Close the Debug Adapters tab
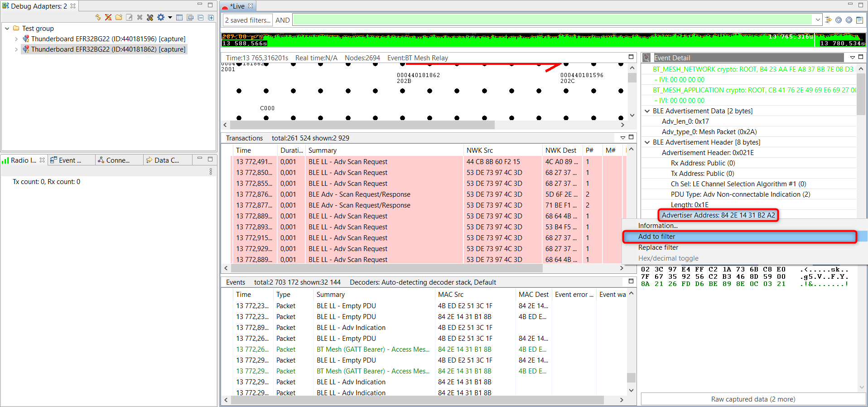The height and width of the screenshot is (407, 868). [73, 6]
